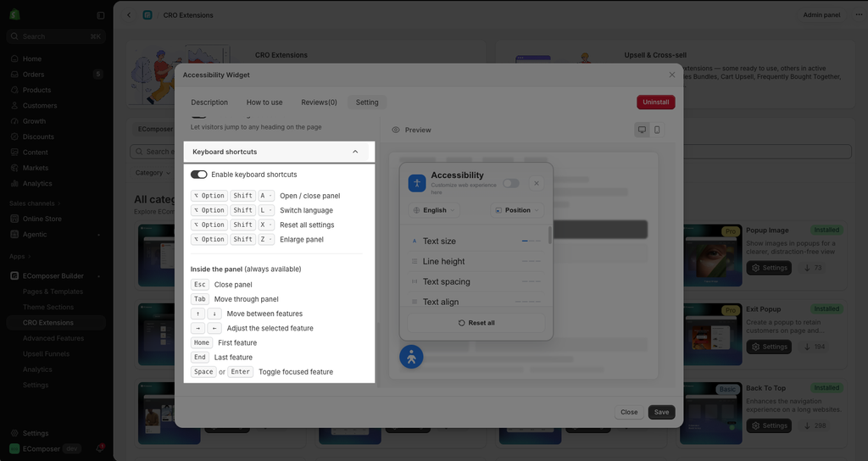Open the Position dropdown in preview
The image size is (868, 461).
pos(517,210)
